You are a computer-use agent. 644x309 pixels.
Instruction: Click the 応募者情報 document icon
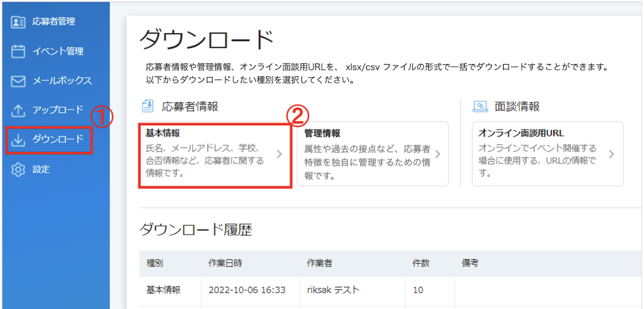click(x=148, y=106)
